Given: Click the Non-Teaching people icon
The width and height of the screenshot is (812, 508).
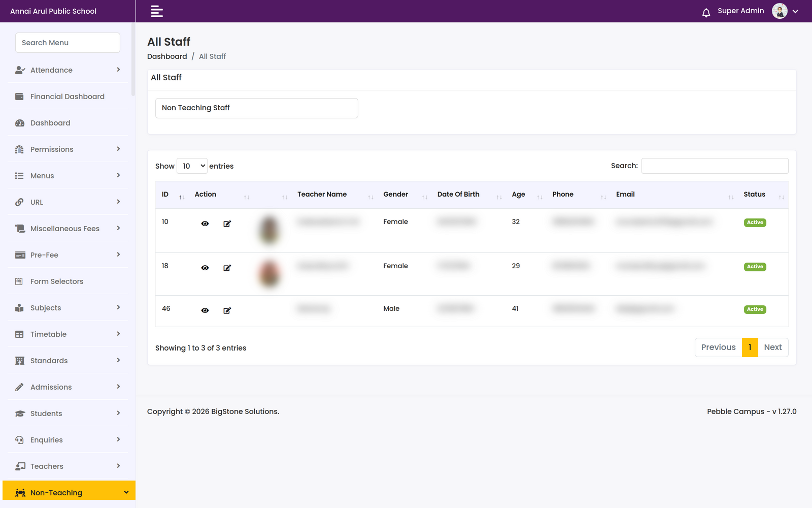Looking at the screenshot, I should (20, 493).
